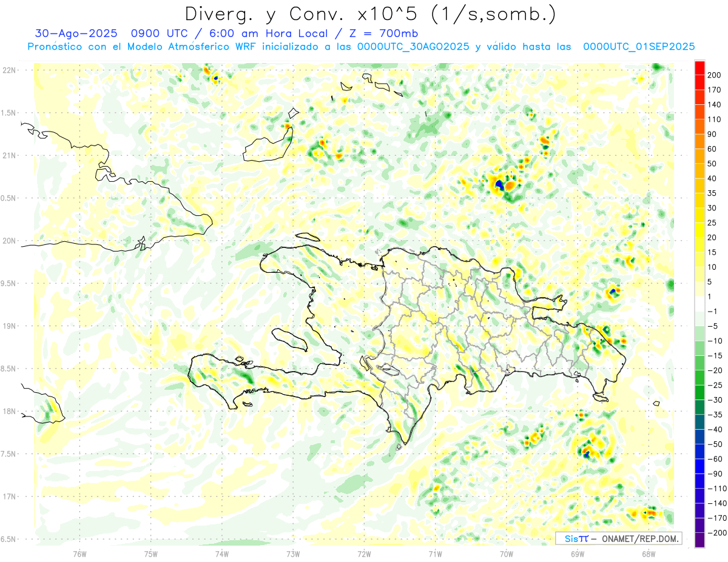This screenshot has height=562, width=728.
Task: Click the '-1' color scale value
Action: pos(713,311)
